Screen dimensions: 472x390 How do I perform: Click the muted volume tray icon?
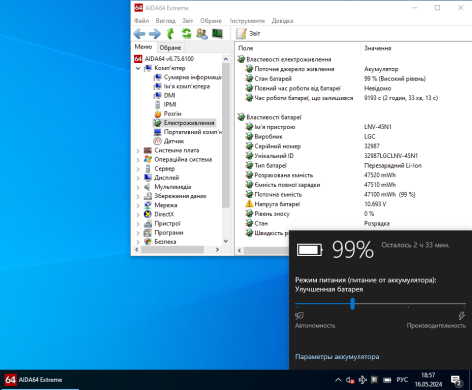pos(350,380)
